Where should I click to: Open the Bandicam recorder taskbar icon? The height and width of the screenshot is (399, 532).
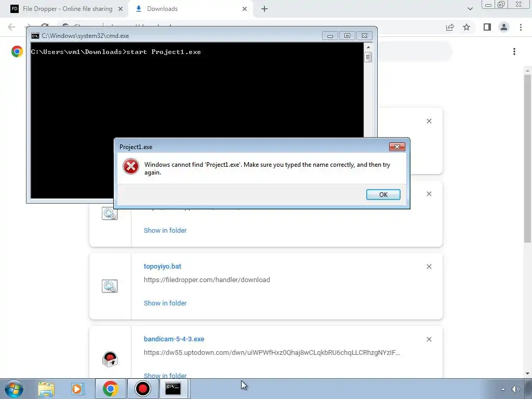click(142, 389)
